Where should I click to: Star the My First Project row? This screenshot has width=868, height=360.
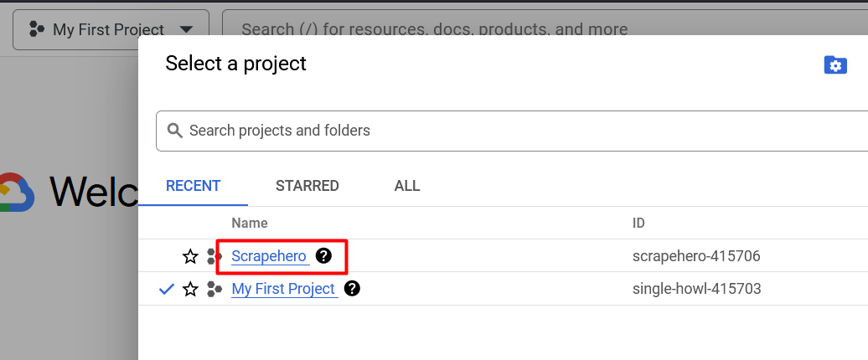(190, 289)
